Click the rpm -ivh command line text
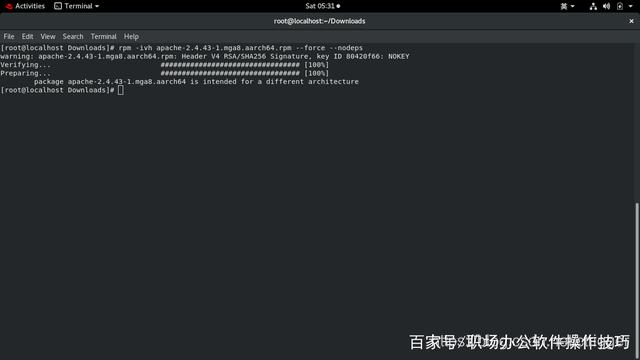Image resolution: width=640 pixels, height=360 pixels. (240, 48)
